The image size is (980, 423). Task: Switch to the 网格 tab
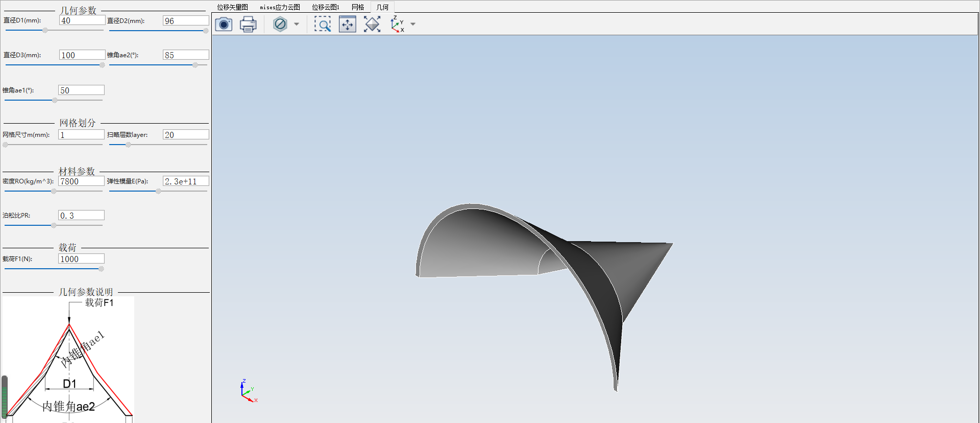coord(358,7)
